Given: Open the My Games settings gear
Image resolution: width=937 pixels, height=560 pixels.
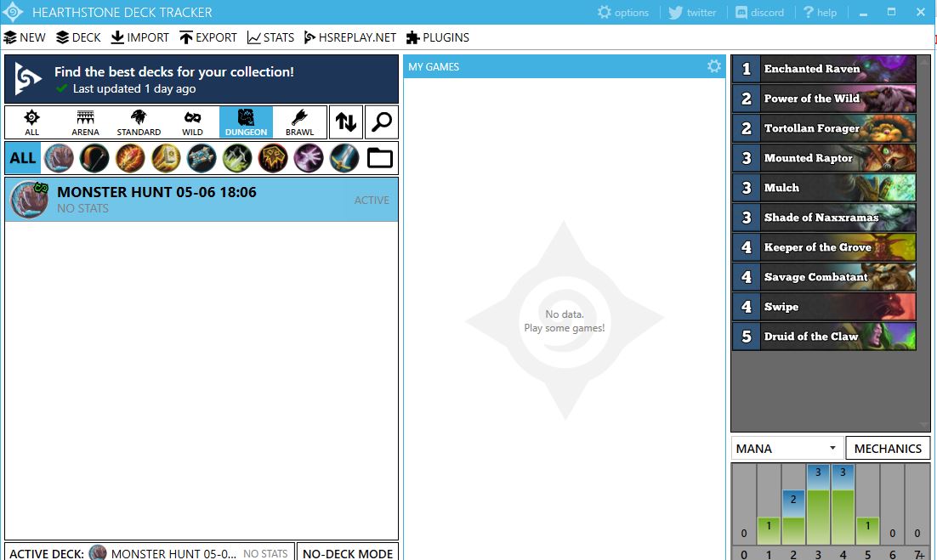Looking at the screenshot, I should click(713, 66).
